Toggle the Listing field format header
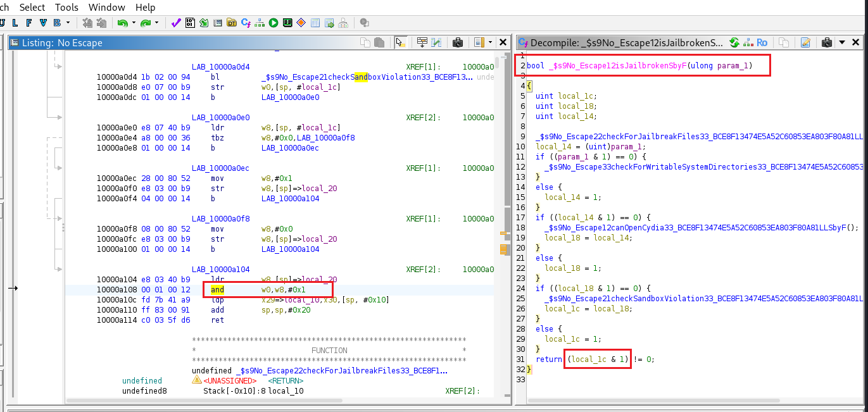Screen dimensions: 868x412 click(x=422, y=42)
